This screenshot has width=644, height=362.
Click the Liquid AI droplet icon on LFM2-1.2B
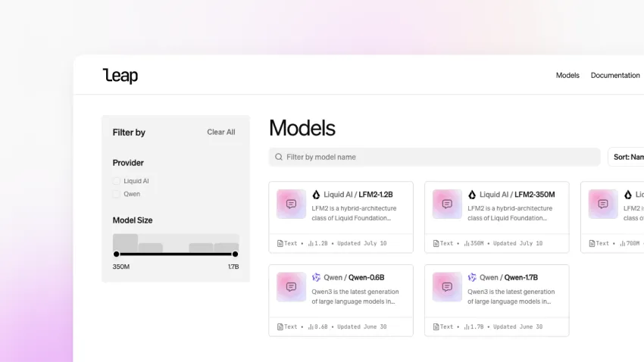[x=317, y=195]
